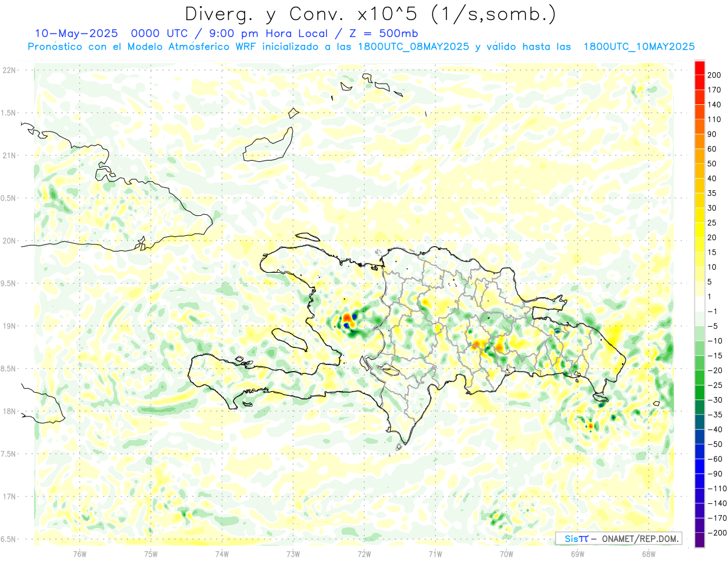This screenshot has height=562, width=728.
Task: Click the latitude label '19N'
Action: 9,326
